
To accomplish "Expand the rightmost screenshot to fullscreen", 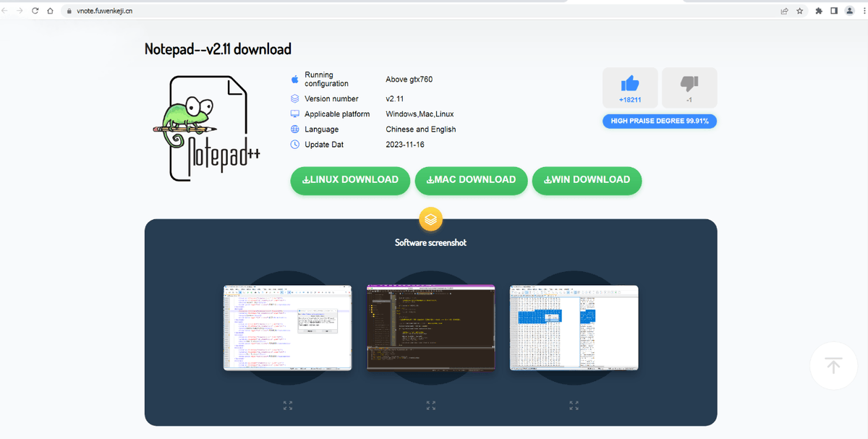I will point(574,405).
